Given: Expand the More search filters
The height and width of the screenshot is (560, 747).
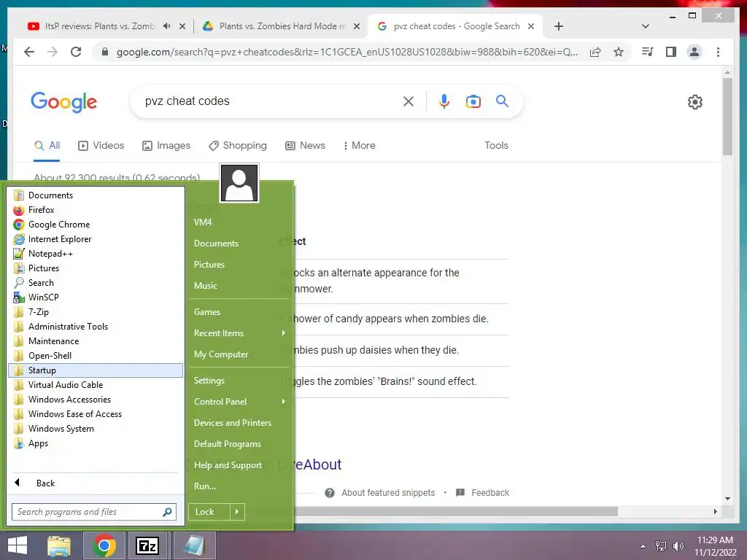Looking at the screenshot, I should [359, 146].
